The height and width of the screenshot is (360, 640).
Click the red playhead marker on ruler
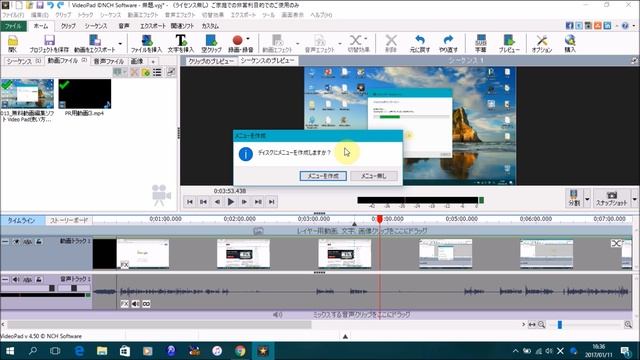[x=380, y=220]
